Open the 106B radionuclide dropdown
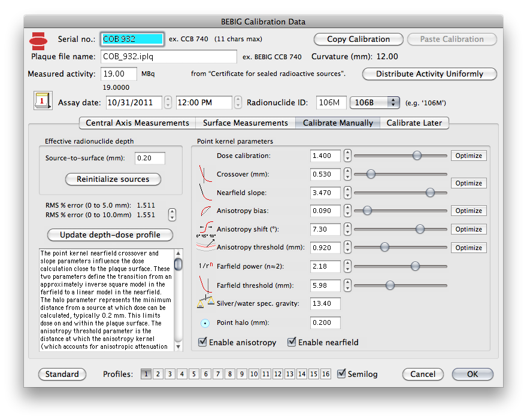 pyautogui.click(x=375, y=102)
